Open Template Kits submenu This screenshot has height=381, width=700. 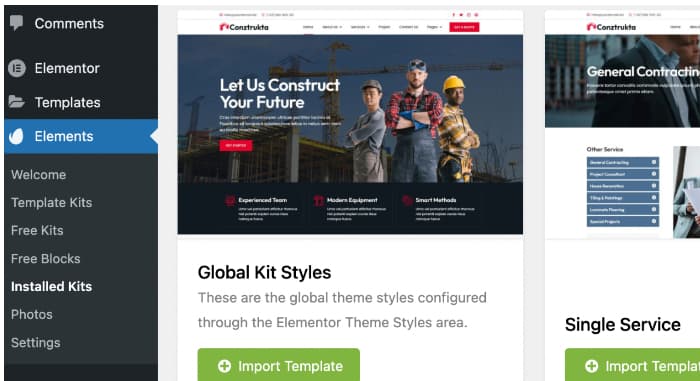[51, 202]
